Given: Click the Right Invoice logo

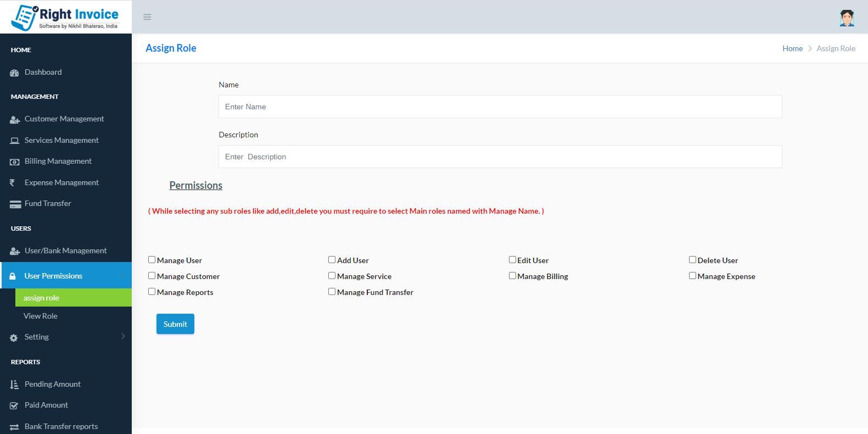Looking at the screenshot, I should tap(65, 17).
